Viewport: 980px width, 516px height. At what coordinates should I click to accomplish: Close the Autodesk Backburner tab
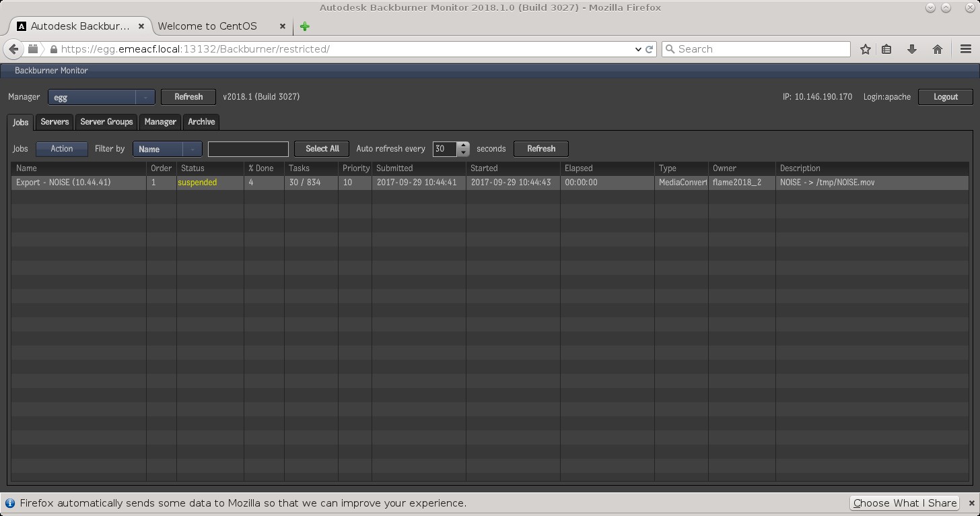tap(141, 26)
